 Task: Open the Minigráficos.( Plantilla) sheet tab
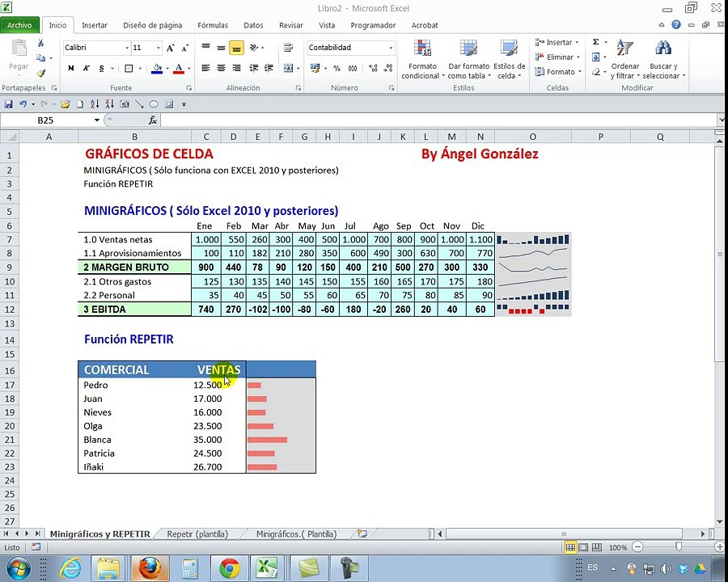pyautogui.click(x=296, y=534)
